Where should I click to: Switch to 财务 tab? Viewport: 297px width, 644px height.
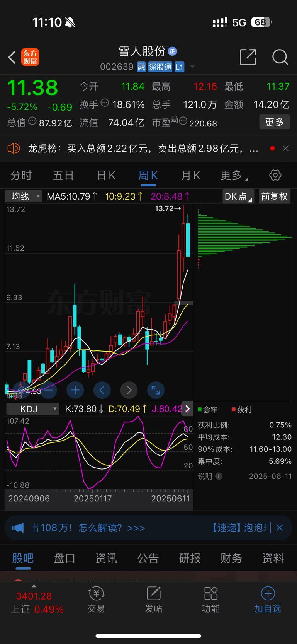231,558
